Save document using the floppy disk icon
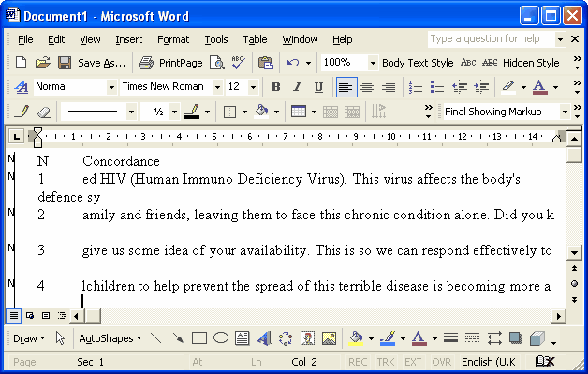The height and width of the screenshot is (374, 588). (x=65, y=63)
